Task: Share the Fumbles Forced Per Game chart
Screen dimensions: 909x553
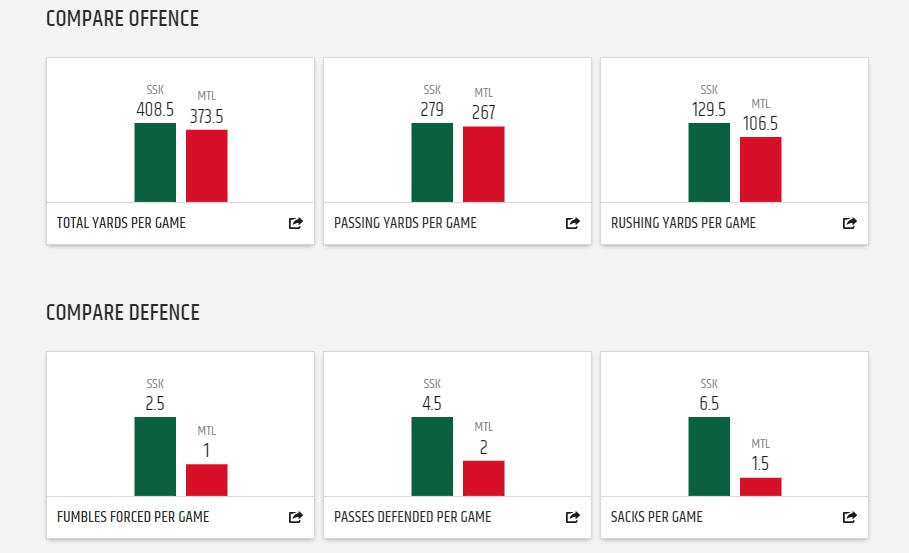Action: coord(295,517)
